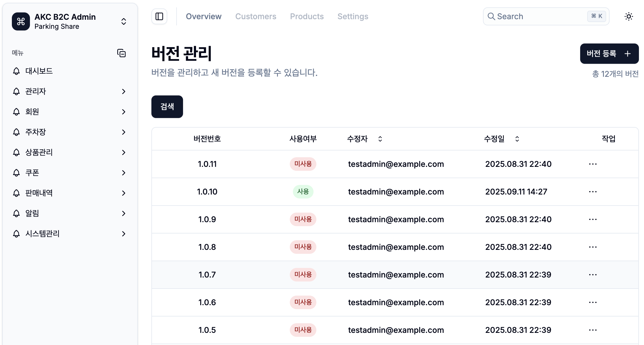Toggle sort order on 수정일 column

pos(517,139)
